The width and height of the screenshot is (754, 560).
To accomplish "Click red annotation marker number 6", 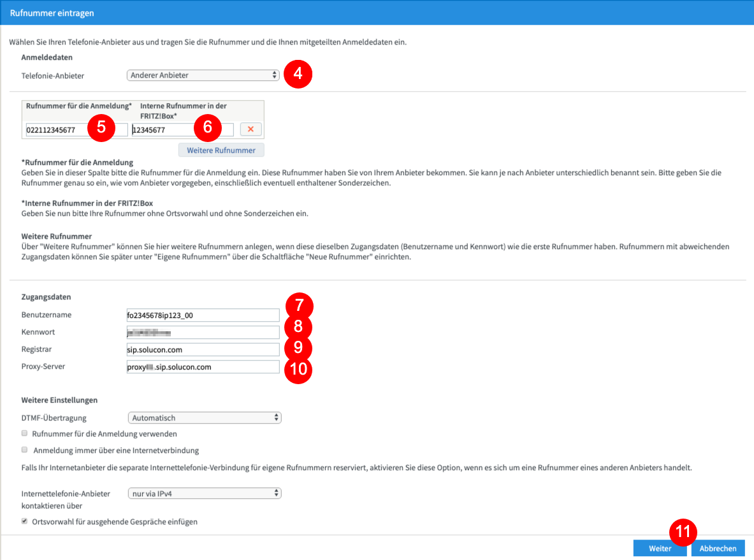I will coord(208,127).
